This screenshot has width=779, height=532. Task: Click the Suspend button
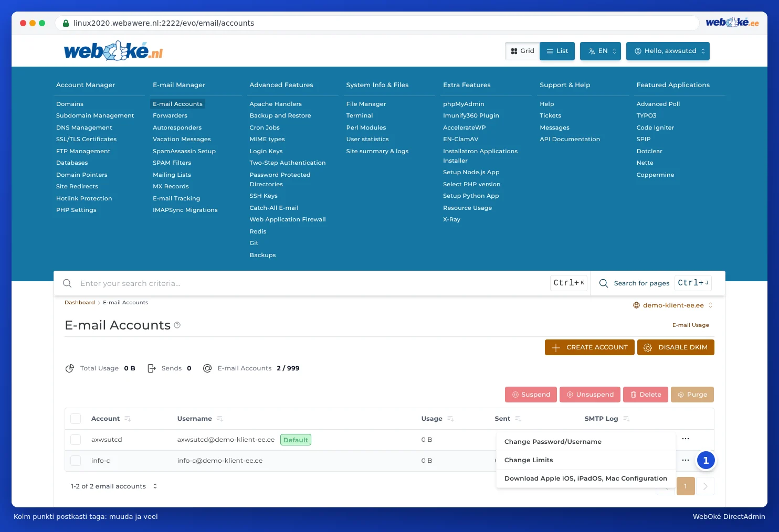click(531, 395)
